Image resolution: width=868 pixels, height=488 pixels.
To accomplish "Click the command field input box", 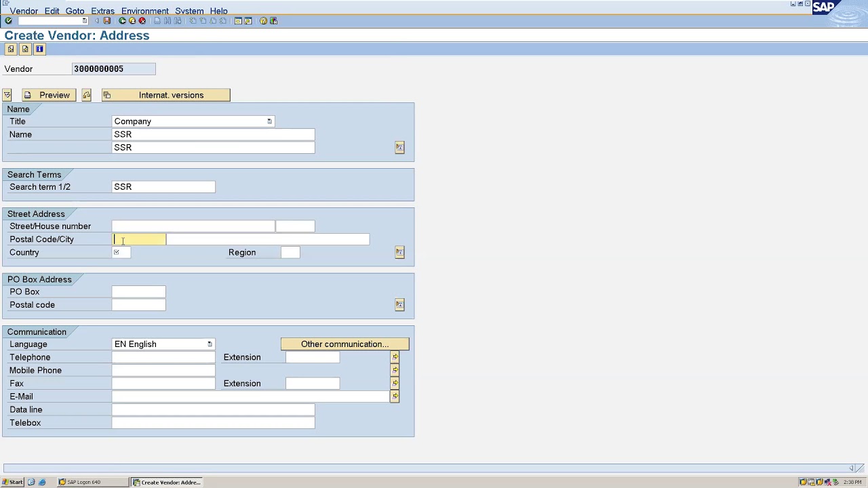I will [x=50, y=21].
